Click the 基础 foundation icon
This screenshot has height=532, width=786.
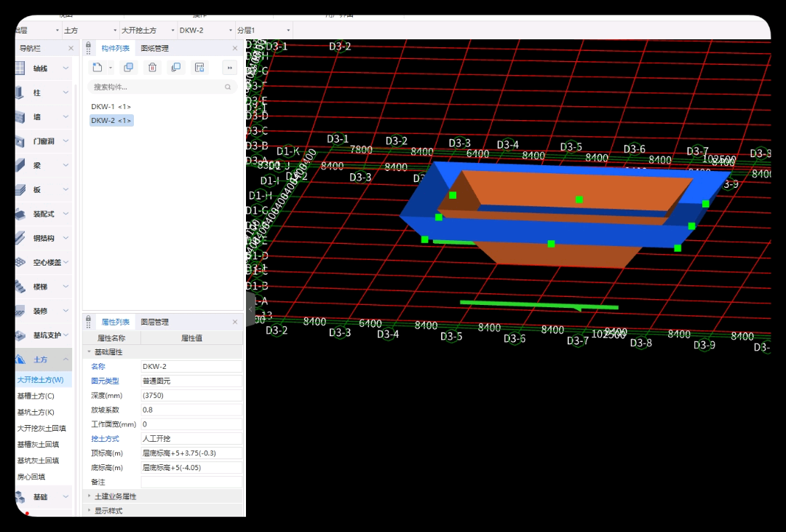tap(20, 496)
